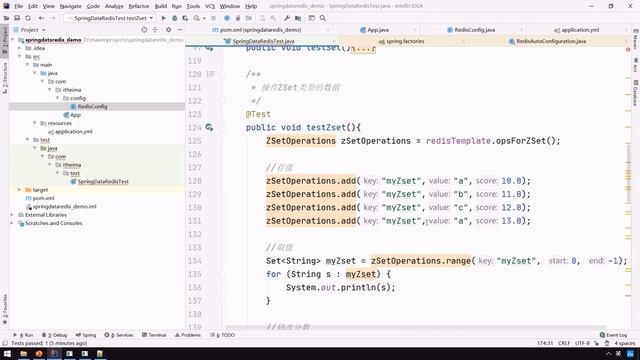This screenshot has height=360, width=640.
Task: Expand Scratches and Consoles node
Action: 12,223
